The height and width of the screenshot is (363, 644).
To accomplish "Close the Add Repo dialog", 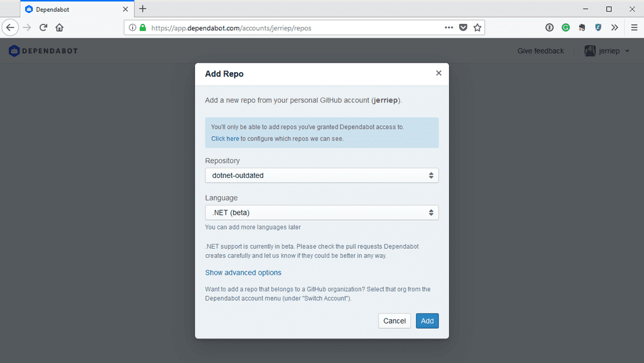I will pos(439,73).
